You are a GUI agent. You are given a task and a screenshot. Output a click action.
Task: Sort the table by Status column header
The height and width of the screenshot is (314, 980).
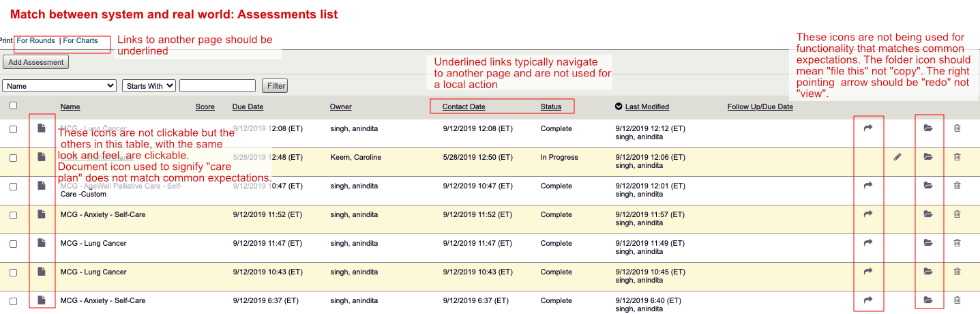(551, 106)
